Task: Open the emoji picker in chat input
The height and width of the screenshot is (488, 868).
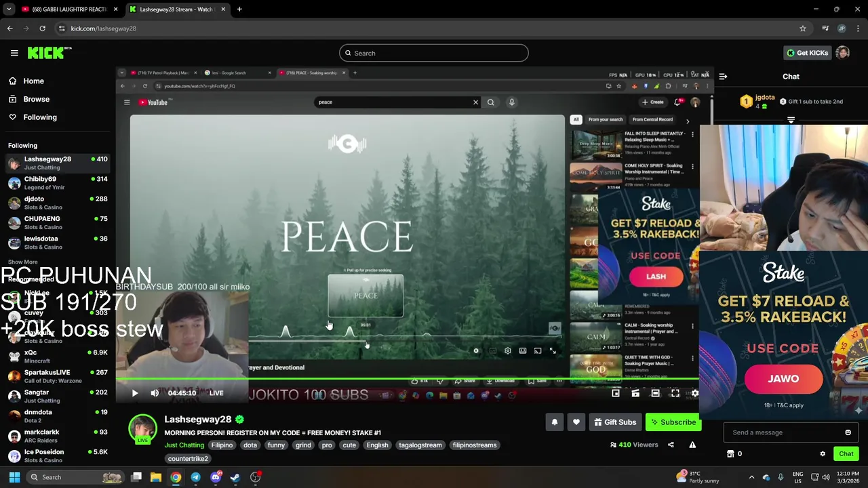Action: coord(848,432)
